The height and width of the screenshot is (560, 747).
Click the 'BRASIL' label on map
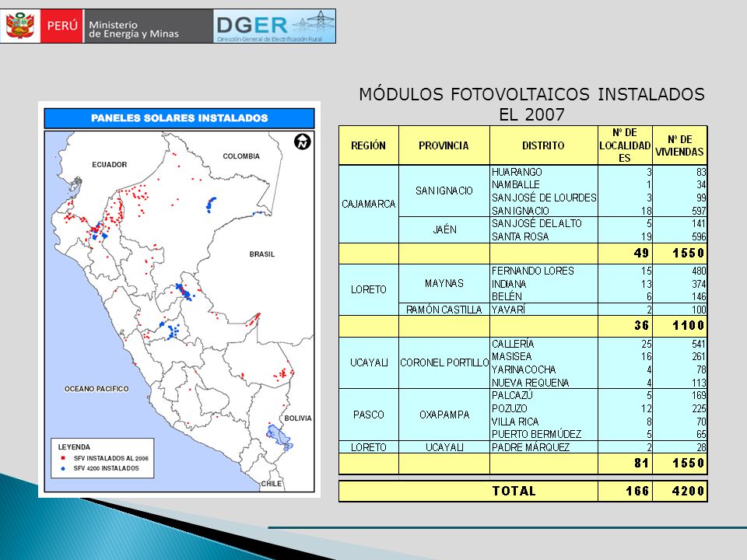click(x=261, y=254)
